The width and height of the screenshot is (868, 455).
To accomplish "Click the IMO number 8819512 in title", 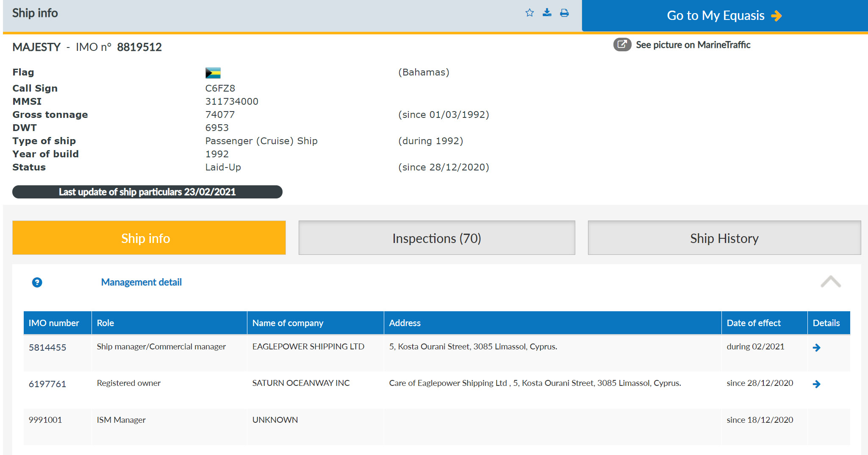I will tap(139, 47).
